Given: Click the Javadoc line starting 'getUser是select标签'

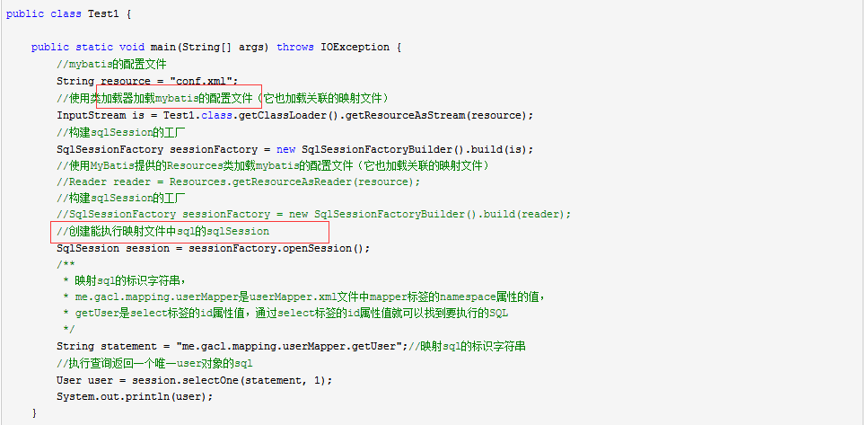Looking at the screenshot, I should (285, 314).
